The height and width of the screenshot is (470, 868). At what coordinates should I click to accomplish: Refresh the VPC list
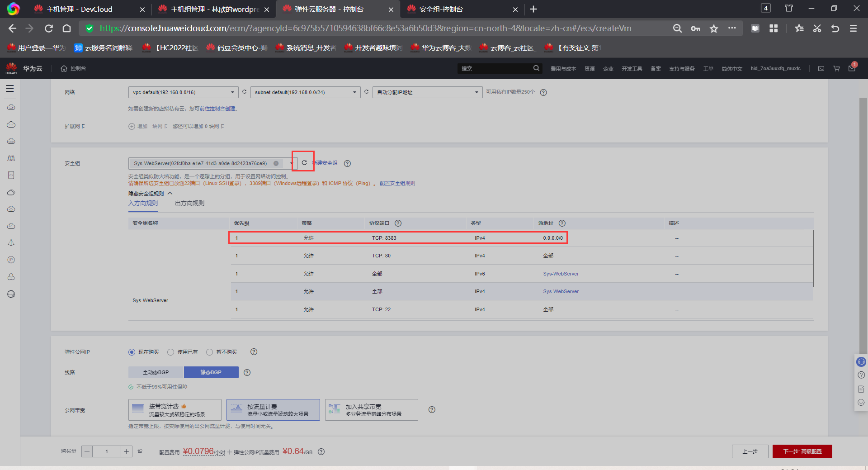(244, 92)
